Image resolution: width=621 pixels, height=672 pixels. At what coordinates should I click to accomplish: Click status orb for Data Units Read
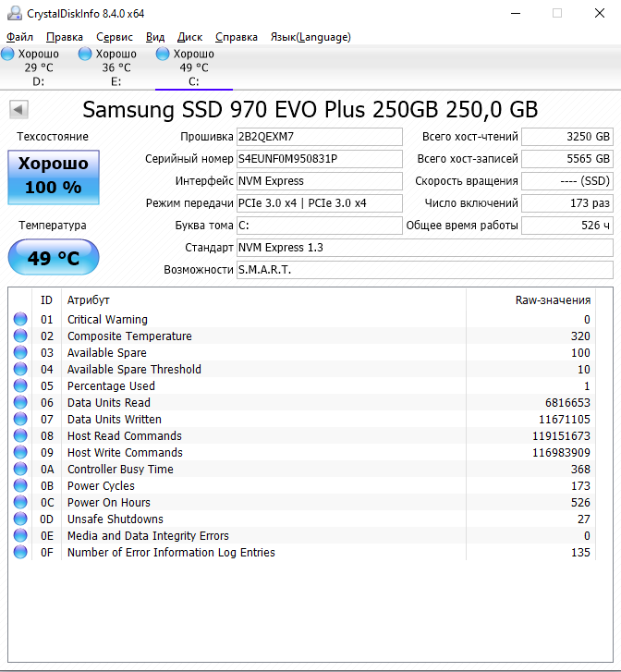pos(20,402)
